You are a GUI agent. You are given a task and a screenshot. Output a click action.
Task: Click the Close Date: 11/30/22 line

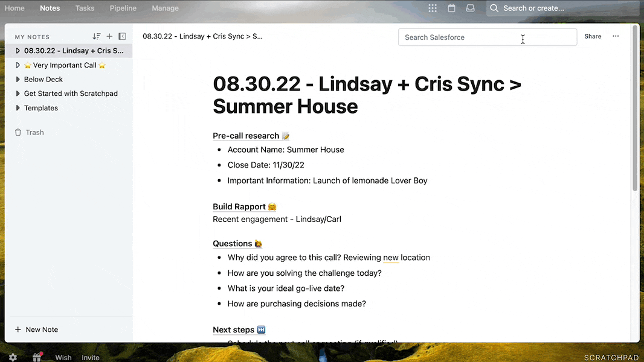[266, 165]
